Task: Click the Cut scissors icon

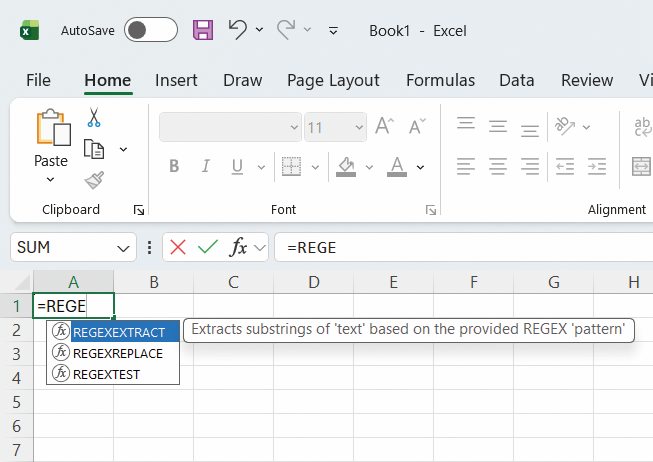Action: point(94,117)
